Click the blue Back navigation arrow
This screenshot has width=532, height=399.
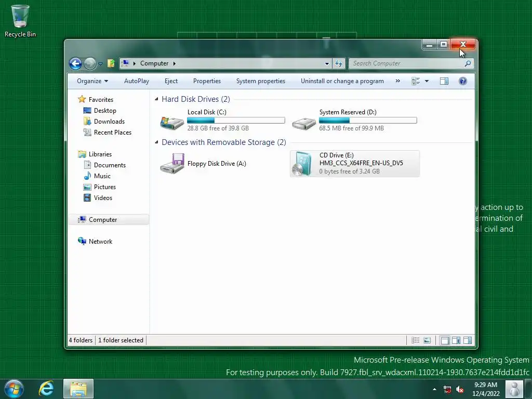click(x=75, y=63)
